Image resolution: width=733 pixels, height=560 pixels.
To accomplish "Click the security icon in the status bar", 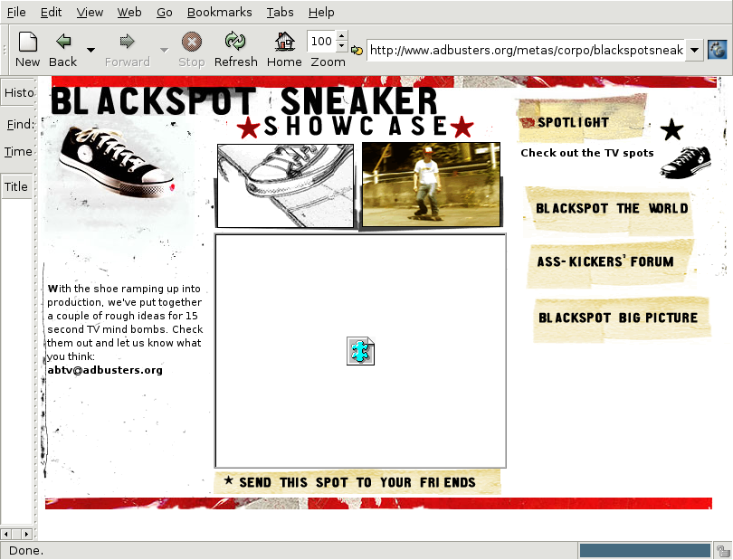I will tap(721, 550).
